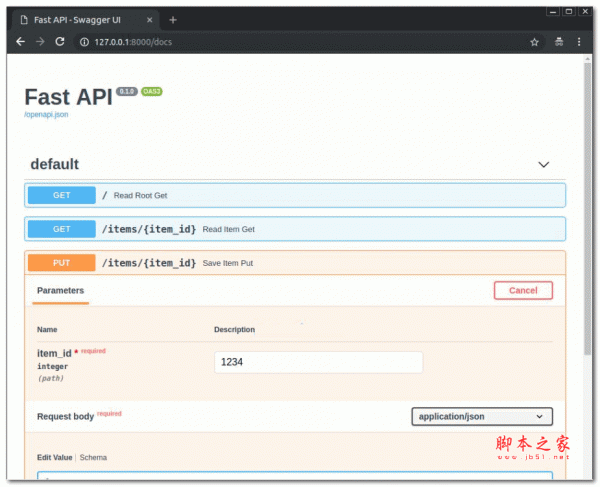Click the Request body label
This screenshot has width=600, height=487.
pyautogui.click(x=65, y=417)
